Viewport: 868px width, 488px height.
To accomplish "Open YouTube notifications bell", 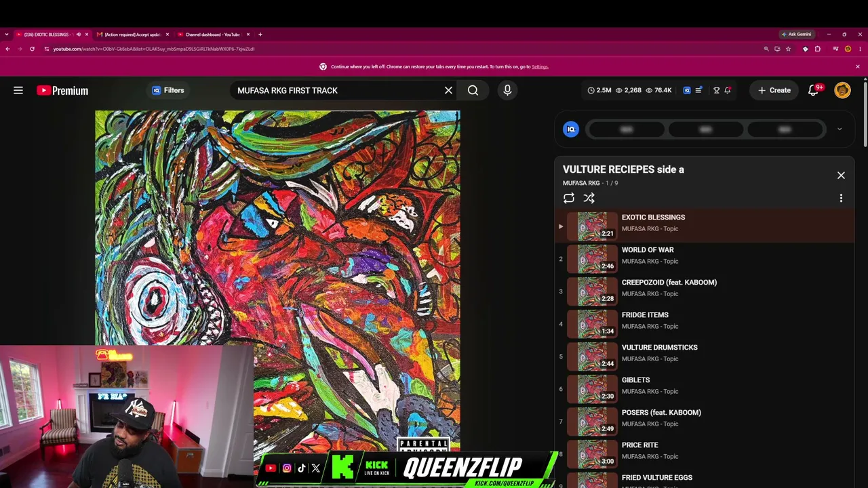I will click(814, 90).
